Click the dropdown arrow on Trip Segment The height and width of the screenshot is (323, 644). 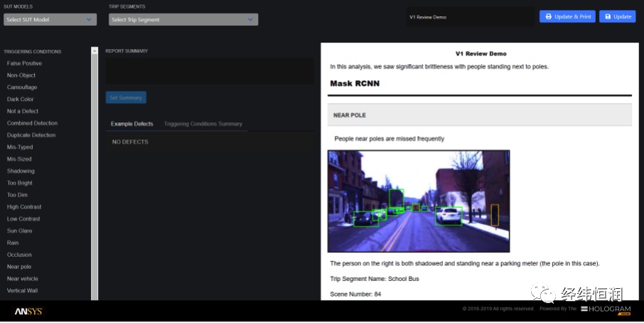coord(250,19)
